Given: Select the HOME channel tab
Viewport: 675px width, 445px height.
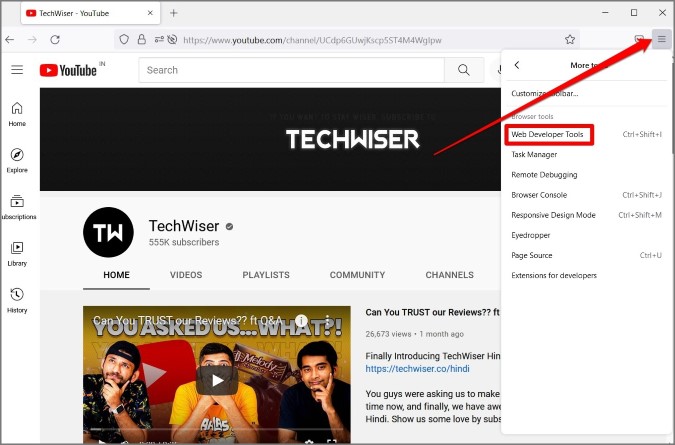Looking at the screenshot, I should pos(116,275).
